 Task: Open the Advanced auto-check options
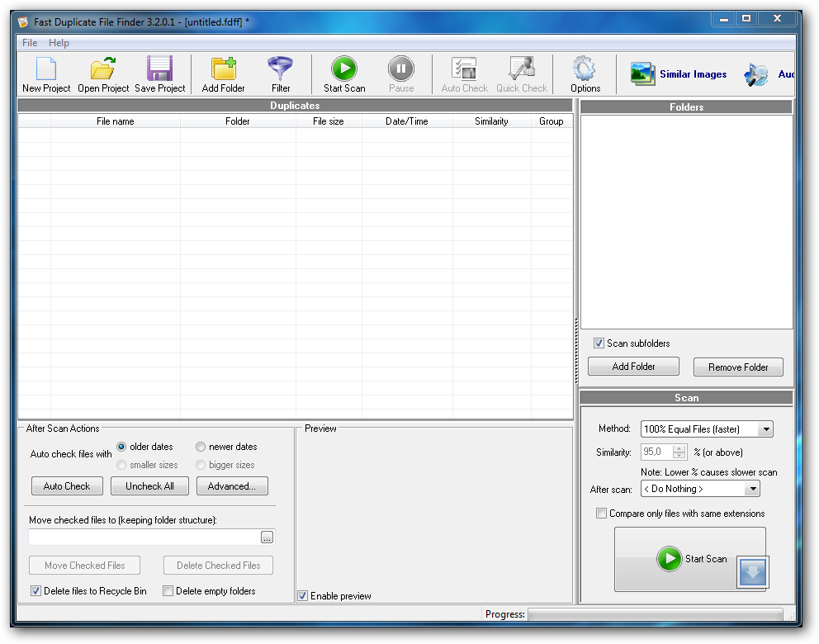click(232, 485)
